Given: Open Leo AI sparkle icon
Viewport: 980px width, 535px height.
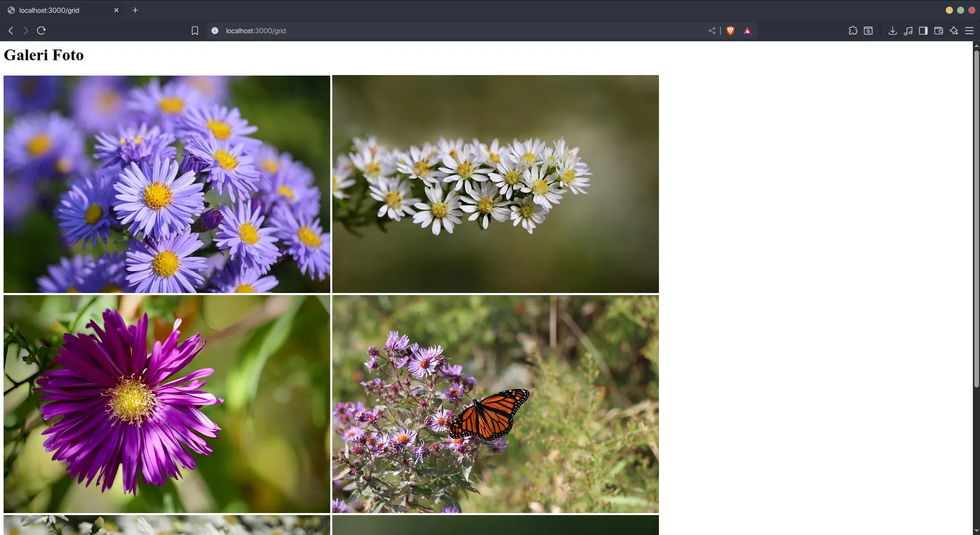Looking at the screenshot, I should (x=953, y=31).
